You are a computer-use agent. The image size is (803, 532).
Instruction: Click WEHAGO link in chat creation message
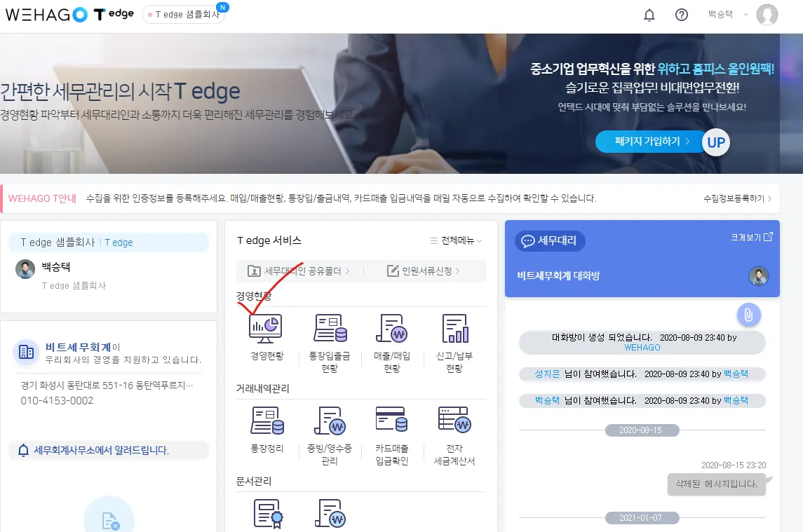point(642,348)
